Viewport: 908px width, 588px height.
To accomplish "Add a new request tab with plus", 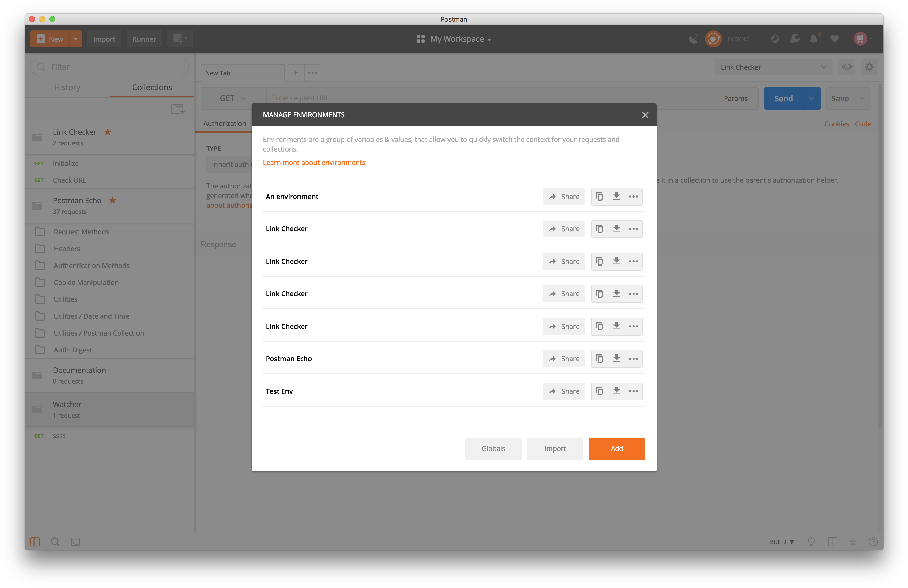I will (x=296, y=73).
